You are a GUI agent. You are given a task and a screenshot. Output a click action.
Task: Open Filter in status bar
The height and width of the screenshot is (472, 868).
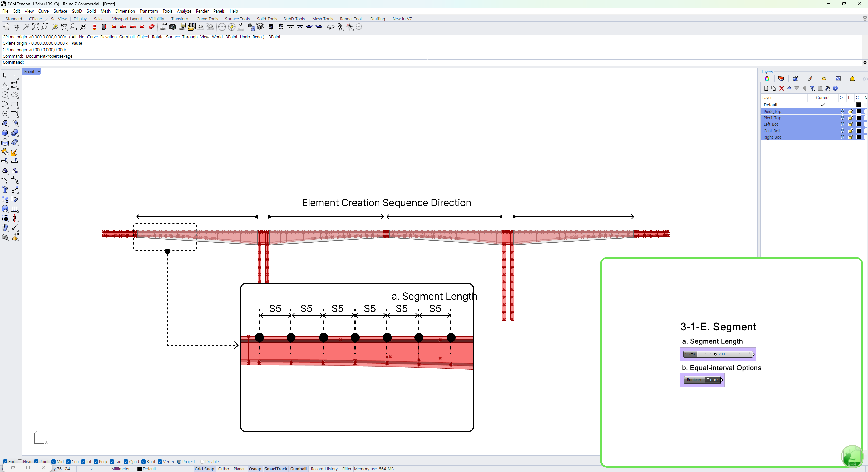tap(347, 469)
